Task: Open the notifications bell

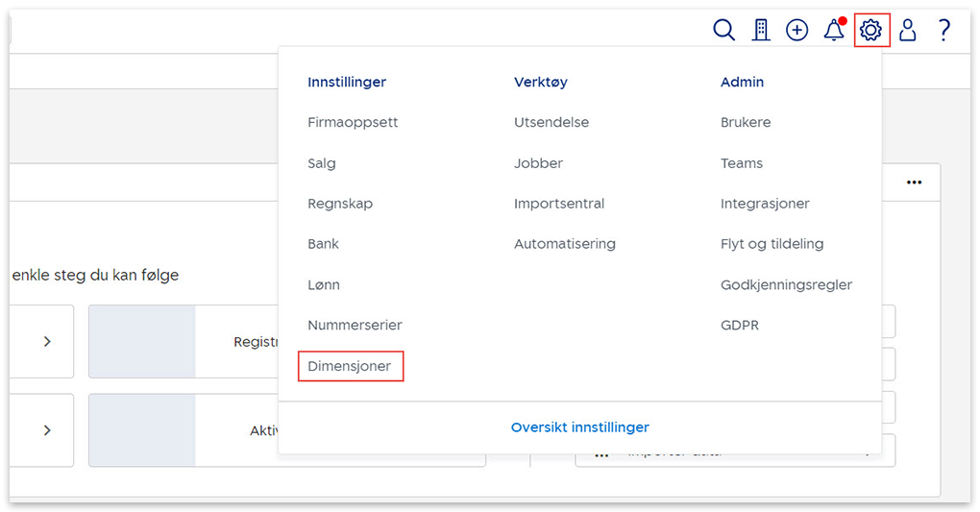Action: (834, 31)
